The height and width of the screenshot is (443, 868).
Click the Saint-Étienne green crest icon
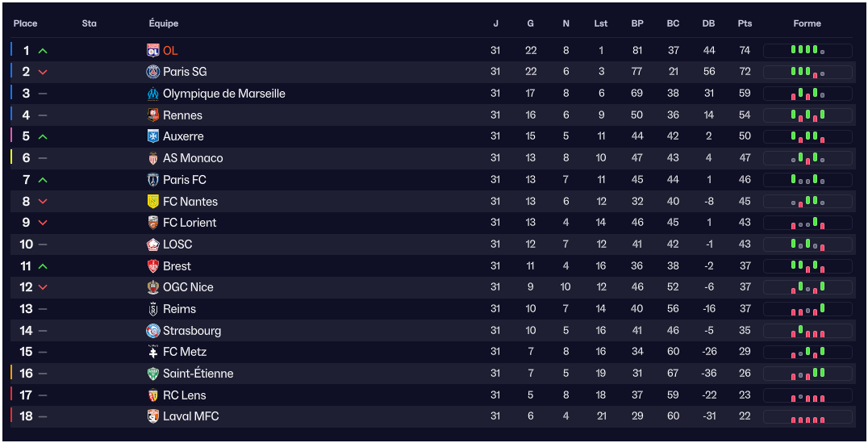(153, 374)
